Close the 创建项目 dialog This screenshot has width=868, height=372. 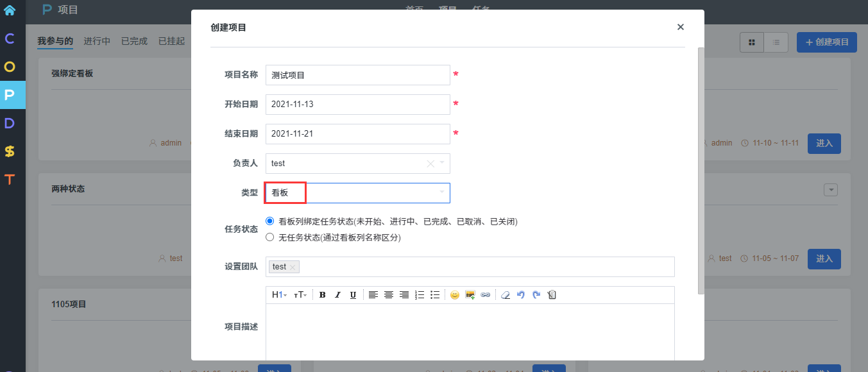pos(681,27)
